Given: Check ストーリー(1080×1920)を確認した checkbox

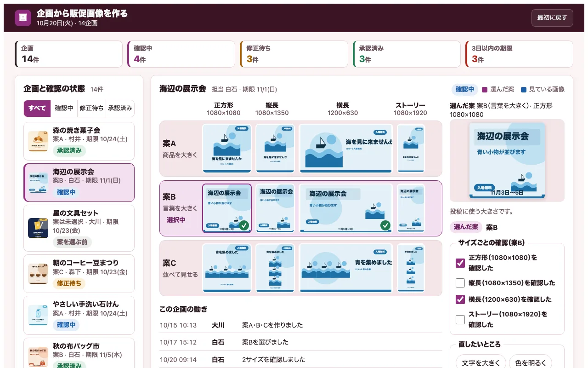Looking at the screenshot, I should pyautogui.click(x=460, y=319).
